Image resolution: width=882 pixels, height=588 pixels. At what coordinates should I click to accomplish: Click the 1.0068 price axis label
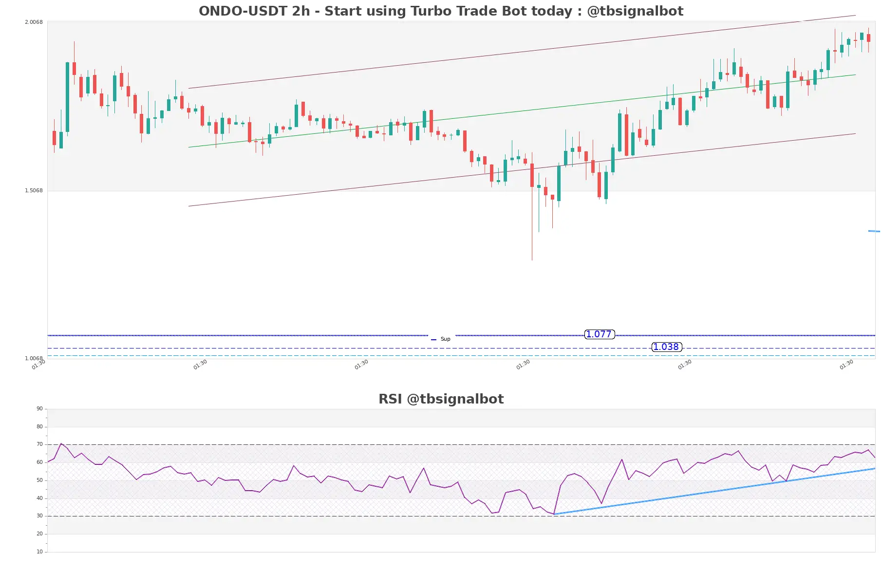[34, 359]
